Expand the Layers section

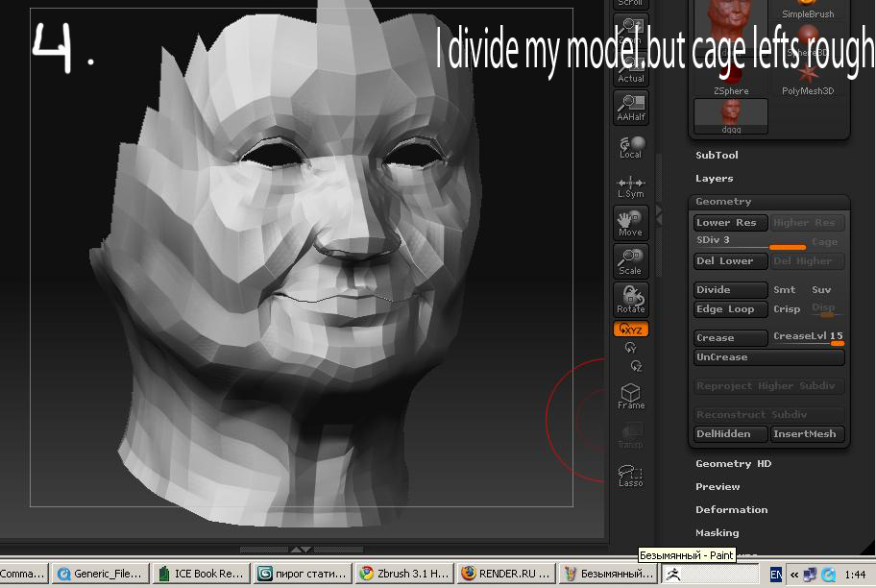pyautogui.click(x=714, y=179)
